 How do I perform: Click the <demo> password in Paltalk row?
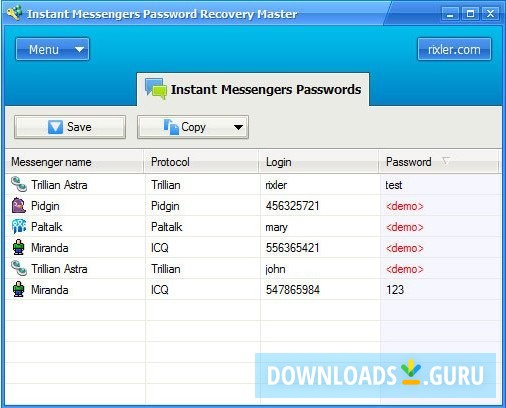405,227
